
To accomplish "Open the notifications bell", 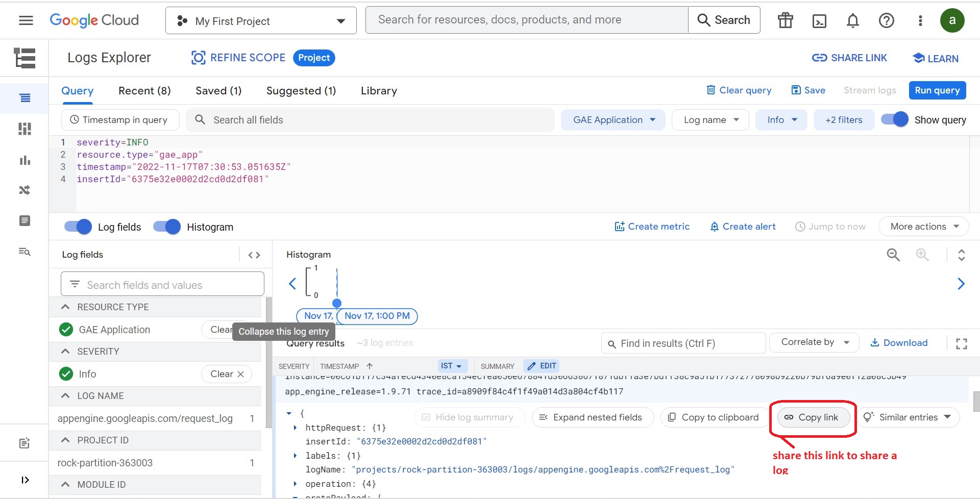I will click(x=852, y=20).
